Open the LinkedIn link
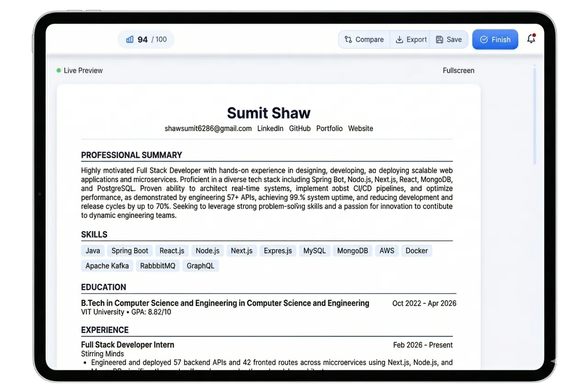 [270, 129]
